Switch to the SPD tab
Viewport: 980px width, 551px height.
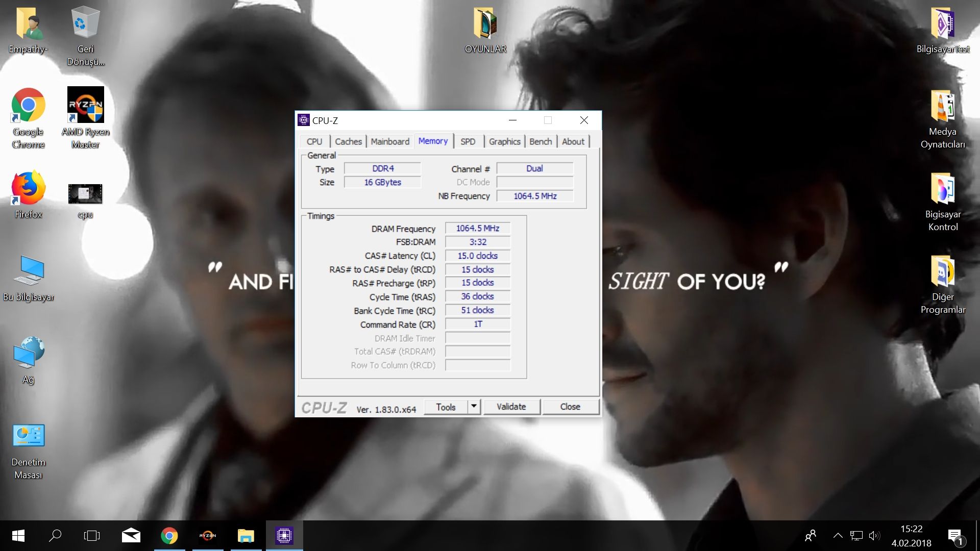(x=468, y=142)
